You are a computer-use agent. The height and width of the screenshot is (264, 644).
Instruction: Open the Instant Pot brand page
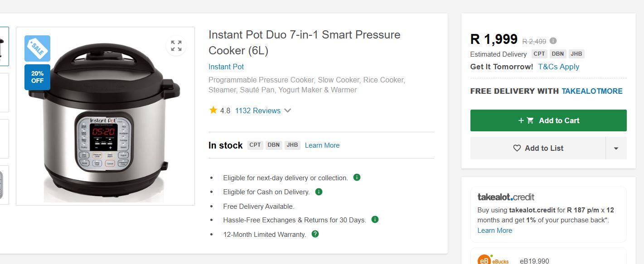[x=226, y=67]
